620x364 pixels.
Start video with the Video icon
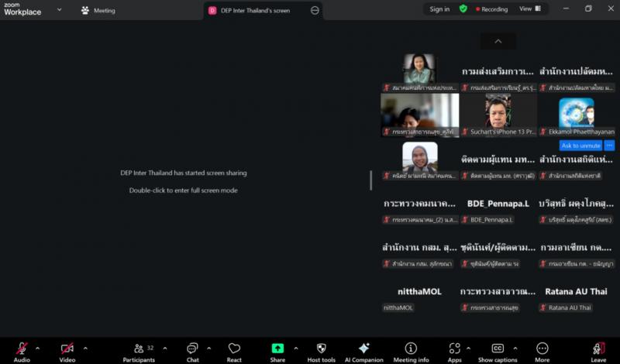coord(67,349)
